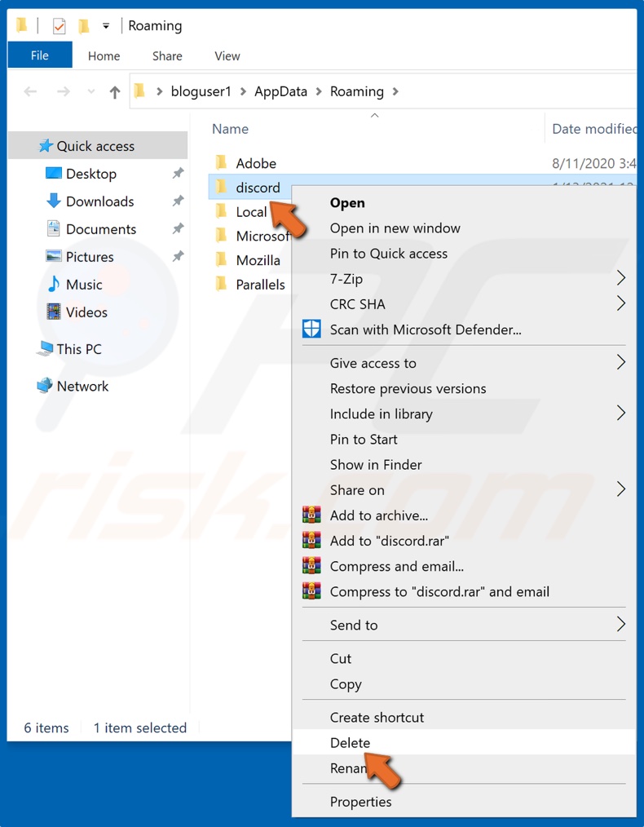Expand the Give access to submenu
644x827 pixels.
coord(464,363)
